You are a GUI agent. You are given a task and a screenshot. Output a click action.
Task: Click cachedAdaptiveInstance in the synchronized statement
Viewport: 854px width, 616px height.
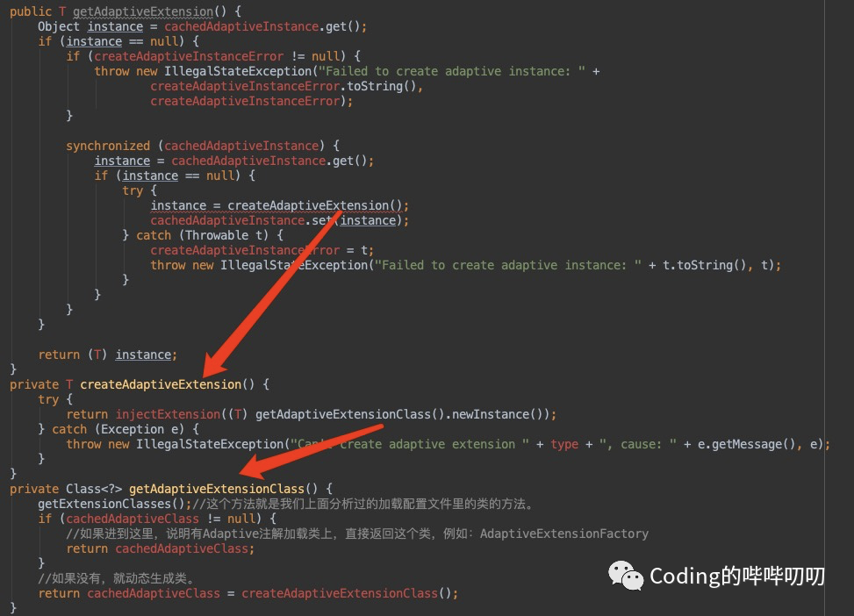point(241,146)
